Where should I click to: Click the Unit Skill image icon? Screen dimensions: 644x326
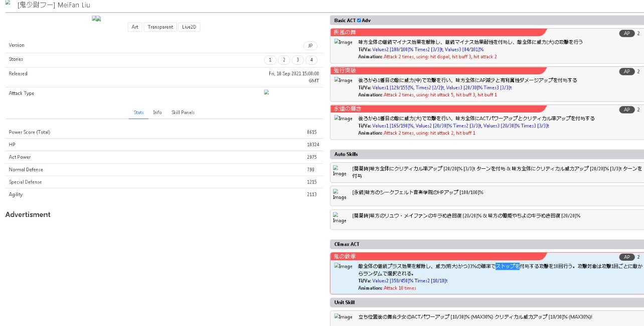pos(343,317)
